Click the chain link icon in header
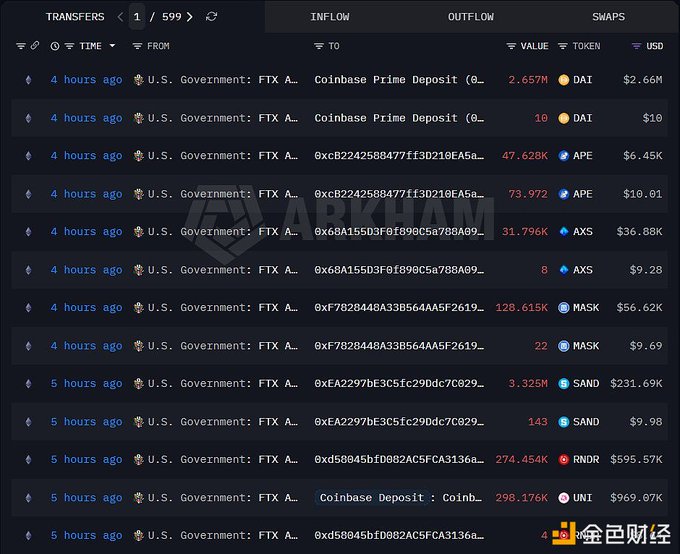 [x=35, y=46]
